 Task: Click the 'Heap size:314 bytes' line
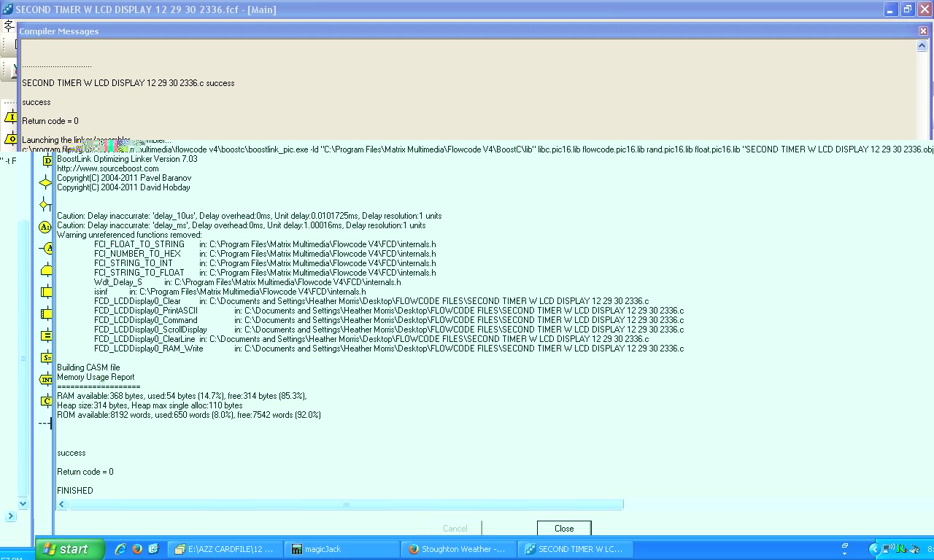tap(150, 405)
